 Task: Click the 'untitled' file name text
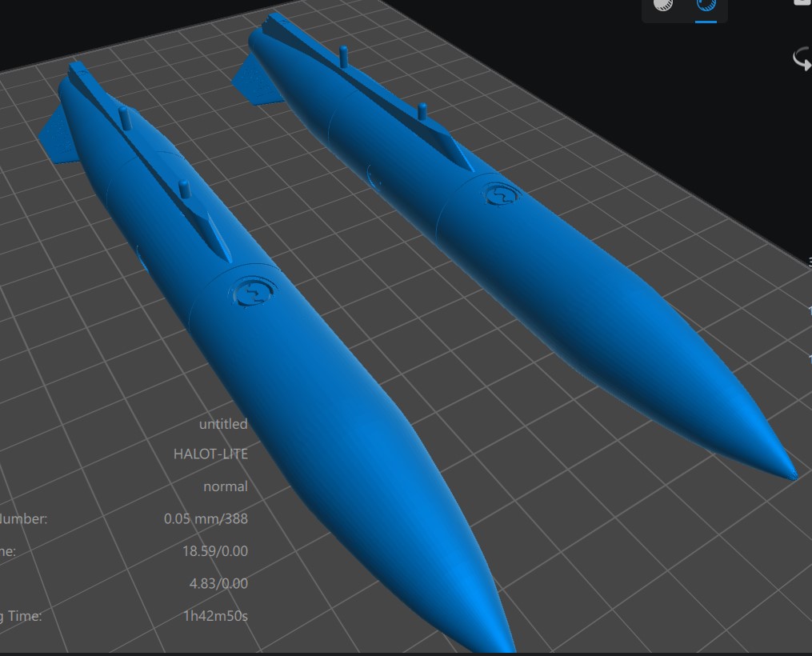coord(223,424)
